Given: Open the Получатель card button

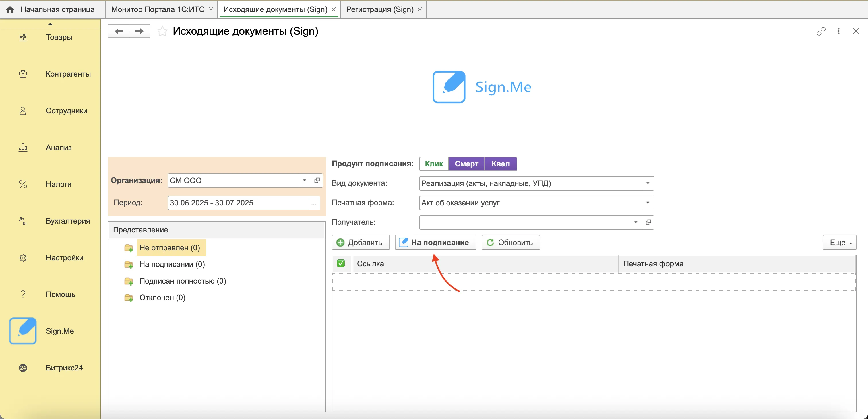Looking at the screenshot, I should (648, 222).
